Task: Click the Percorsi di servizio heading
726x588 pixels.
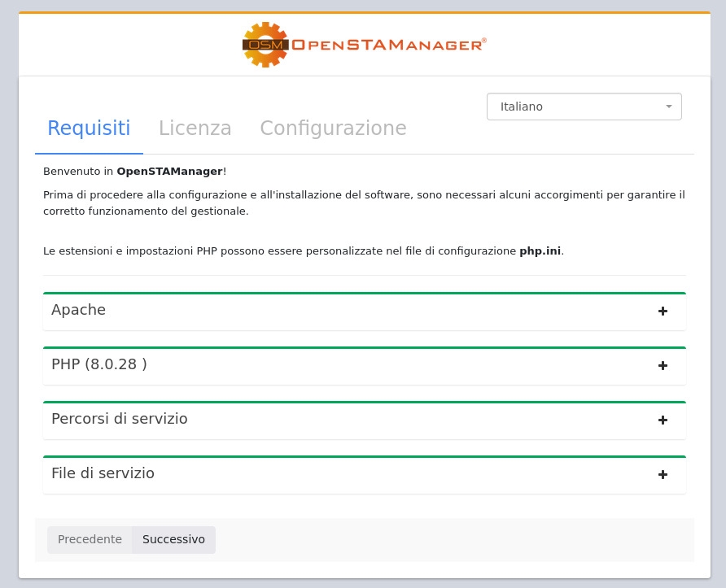Action: pyautogui.click(x=119, y=419)
